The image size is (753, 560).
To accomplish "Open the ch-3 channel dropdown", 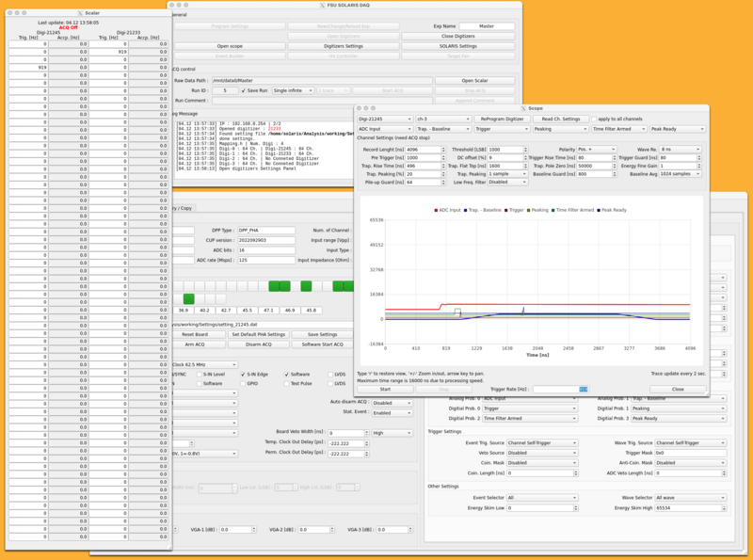I will pyautogui.click(x=443, y=120).
